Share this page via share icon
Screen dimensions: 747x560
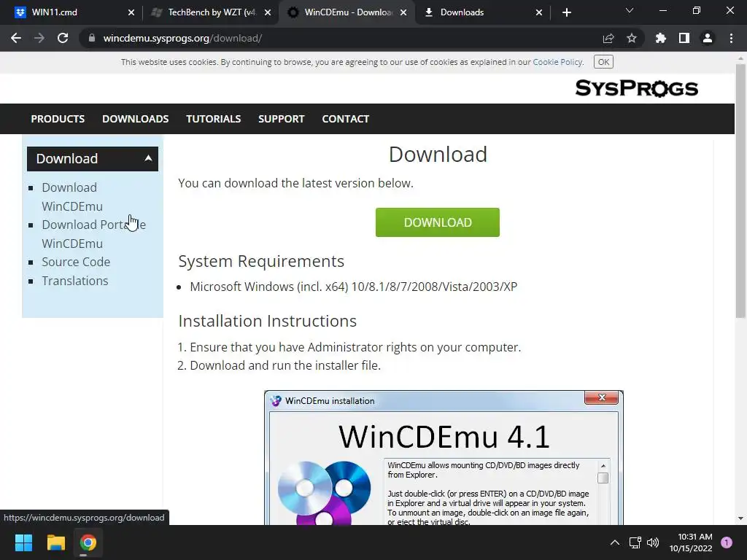tap(608, 38)
